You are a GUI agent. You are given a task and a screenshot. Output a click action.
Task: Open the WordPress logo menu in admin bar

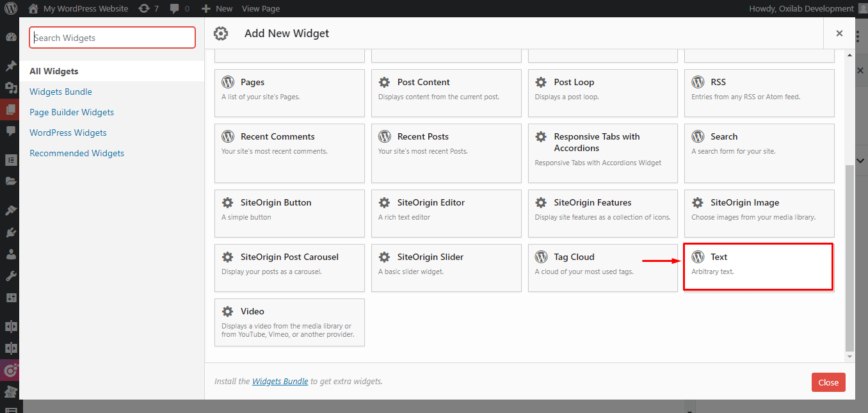[11, 8]
